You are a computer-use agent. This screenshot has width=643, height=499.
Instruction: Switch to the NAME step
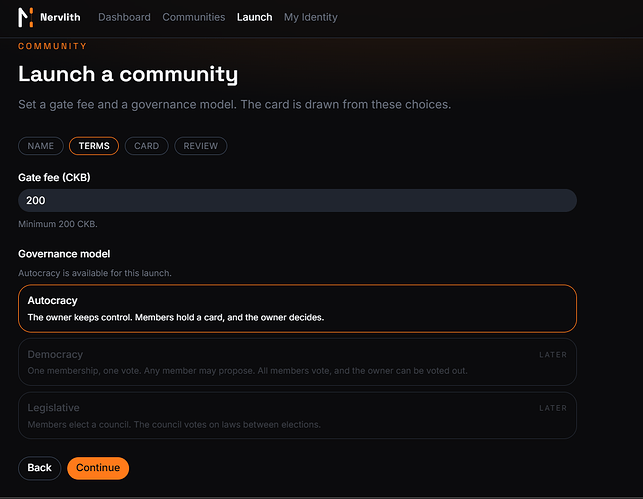click(x=41, y=146)
